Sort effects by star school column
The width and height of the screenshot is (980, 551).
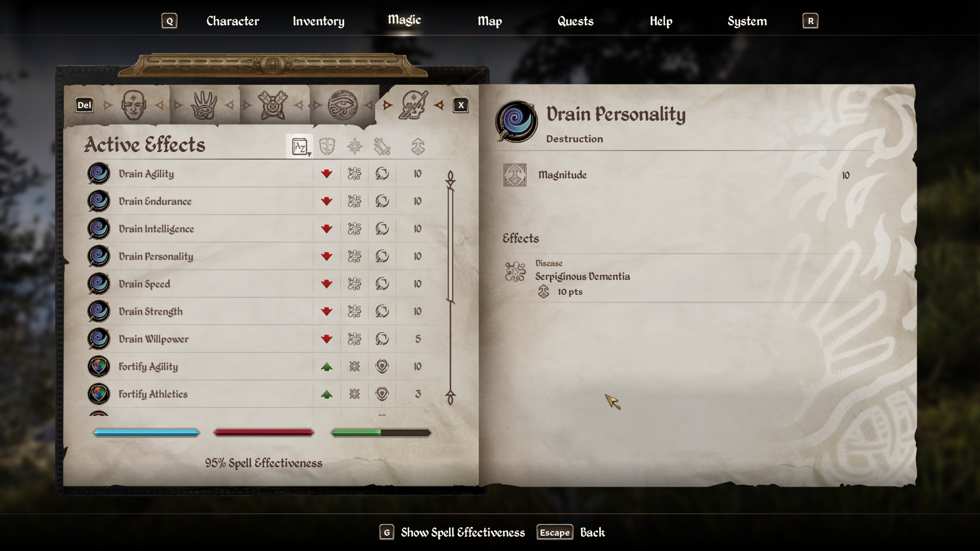point(355,146)
